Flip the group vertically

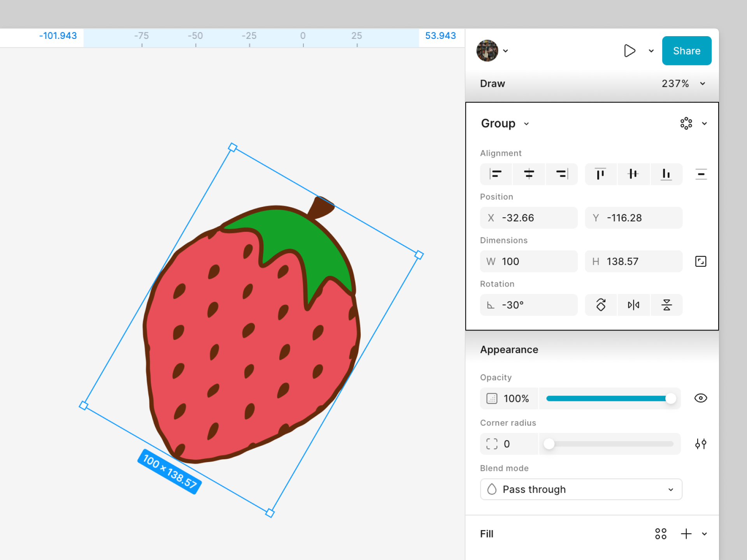[666, 305]
